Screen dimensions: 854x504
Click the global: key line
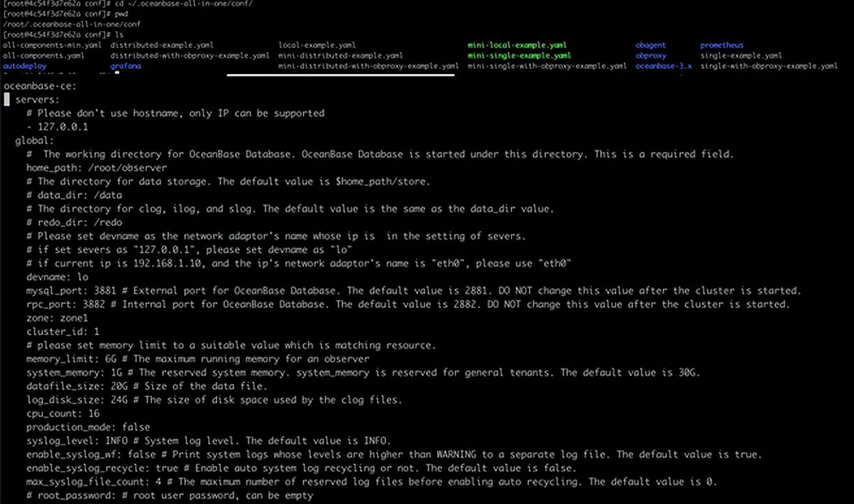point(34,140)
